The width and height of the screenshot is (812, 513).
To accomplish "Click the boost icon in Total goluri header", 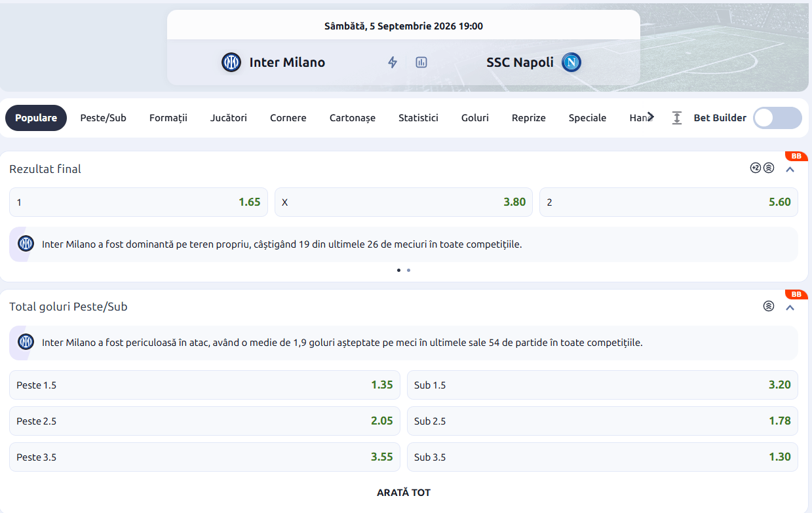I will tap(769, 306).
